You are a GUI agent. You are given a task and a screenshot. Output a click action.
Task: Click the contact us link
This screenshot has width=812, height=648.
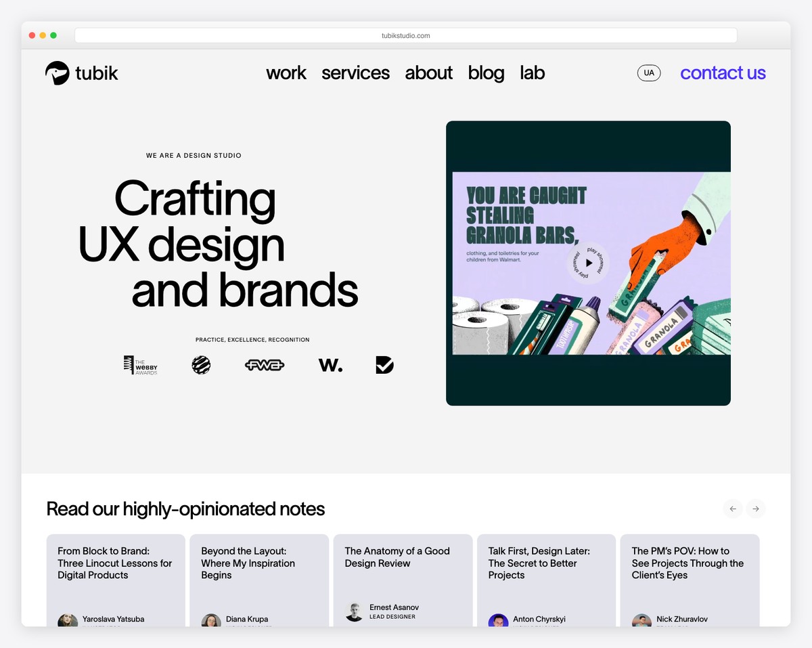point(723,72)
